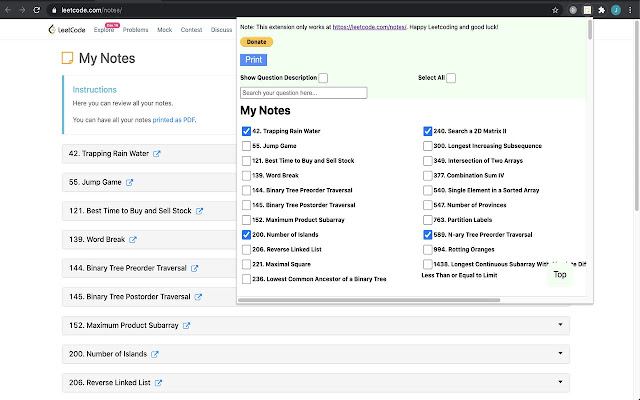Screen dimensions: 640x400
Task: Open the Chrome extensions puzzle icon
Action: pyautogui.click(x=601, y=9)
